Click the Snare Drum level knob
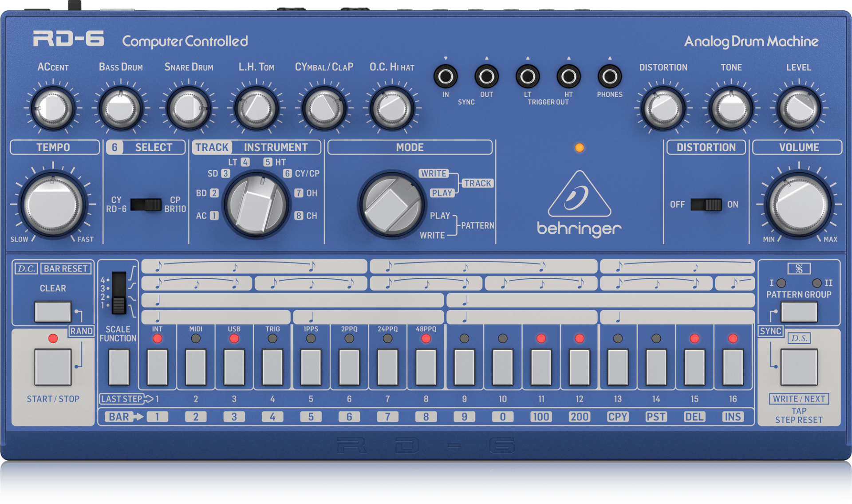This screenshot has width=852, height=504. (189, 108)
